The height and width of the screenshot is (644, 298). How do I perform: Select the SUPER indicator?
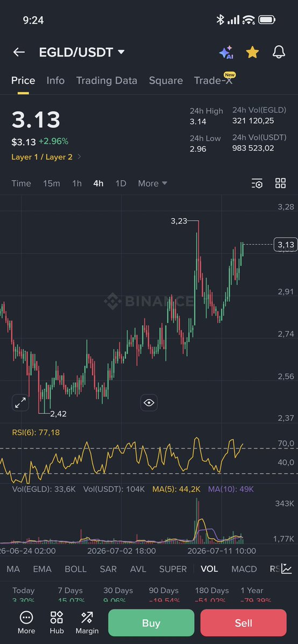pyautogui.click(x=173, y=569)
